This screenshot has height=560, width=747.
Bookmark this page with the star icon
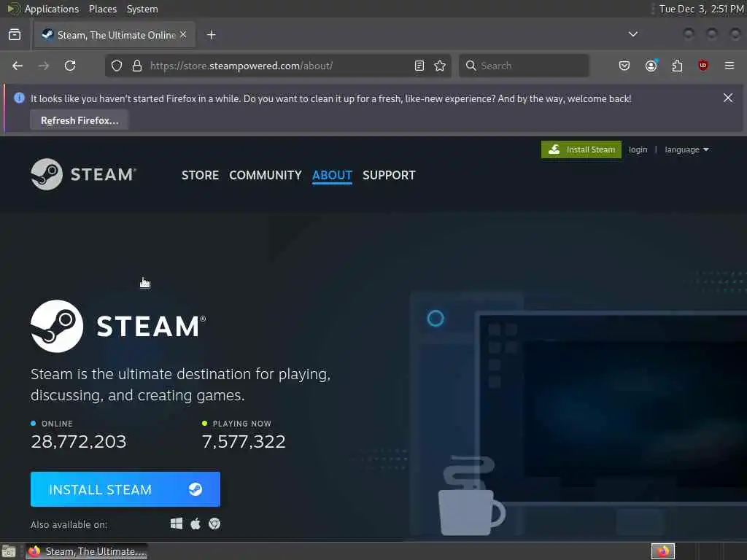coord(440,66)
